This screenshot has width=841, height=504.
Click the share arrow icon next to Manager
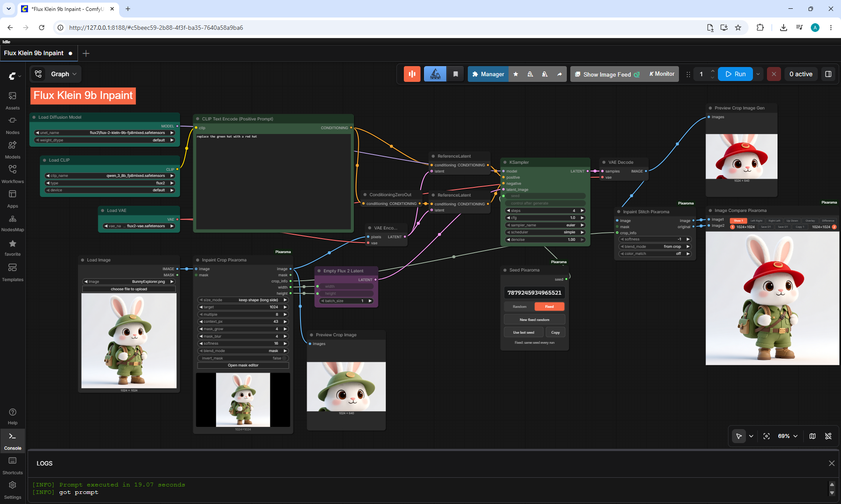[559, 74]
